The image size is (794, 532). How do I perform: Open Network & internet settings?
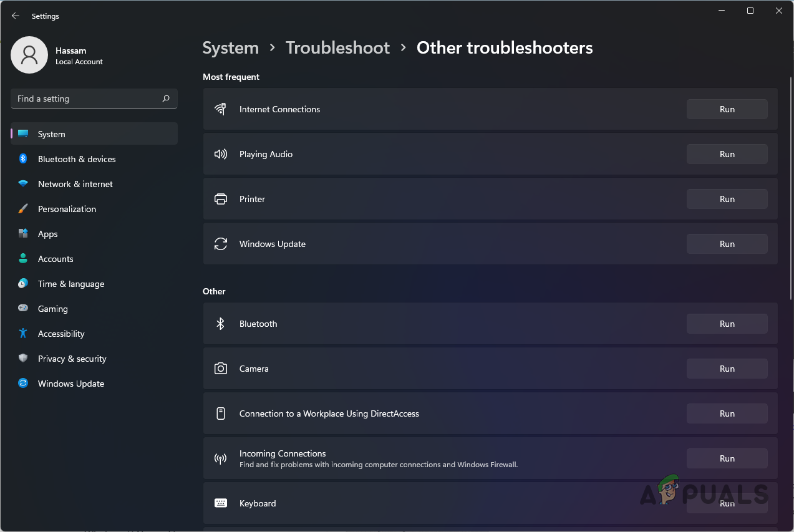point(75,184)
